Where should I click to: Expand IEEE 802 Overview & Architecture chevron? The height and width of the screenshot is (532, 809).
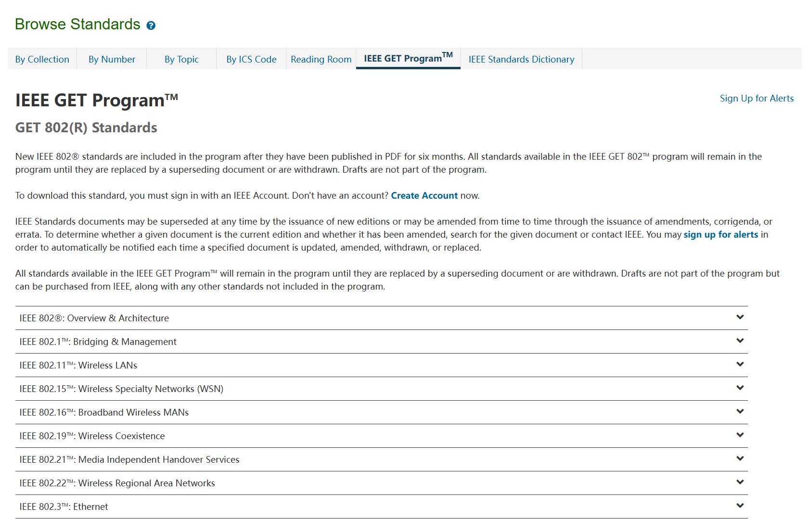[740, 317]
